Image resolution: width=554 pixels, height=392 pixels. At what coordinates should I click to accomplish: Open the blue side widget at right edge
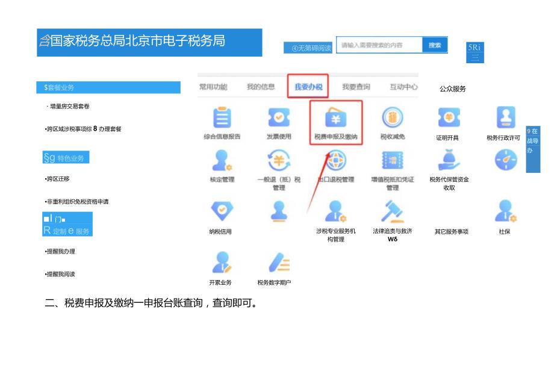[x=533, y=149]
